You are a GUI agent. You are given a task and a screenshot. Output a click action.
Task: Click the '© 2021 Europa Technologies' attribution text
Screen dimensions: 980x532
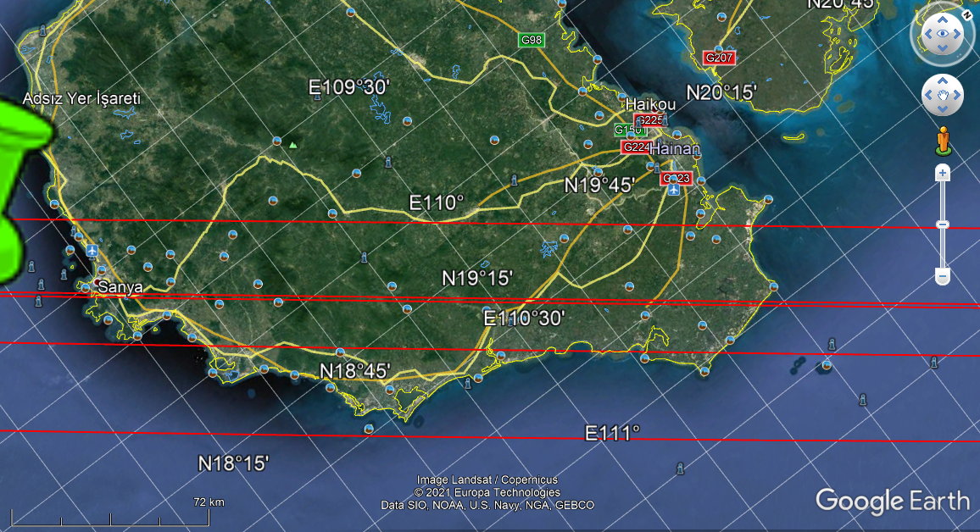pos(487,492)
